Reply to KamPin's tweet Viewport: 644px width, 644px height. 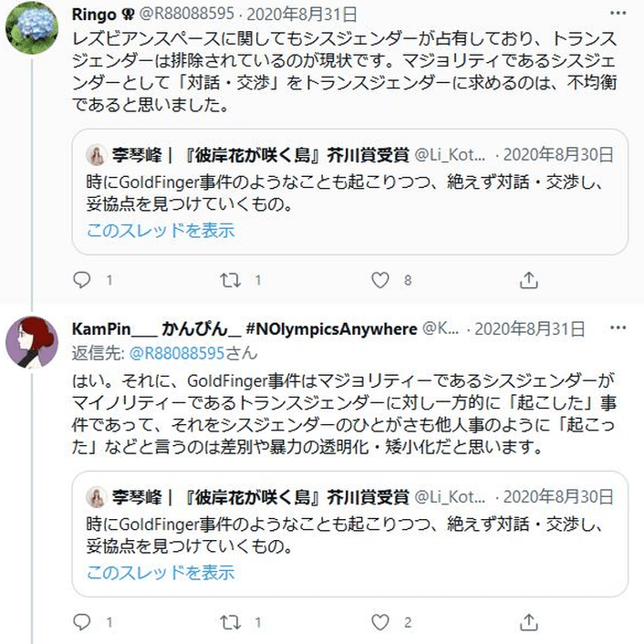pyautogui.click(x=82, y=622)
